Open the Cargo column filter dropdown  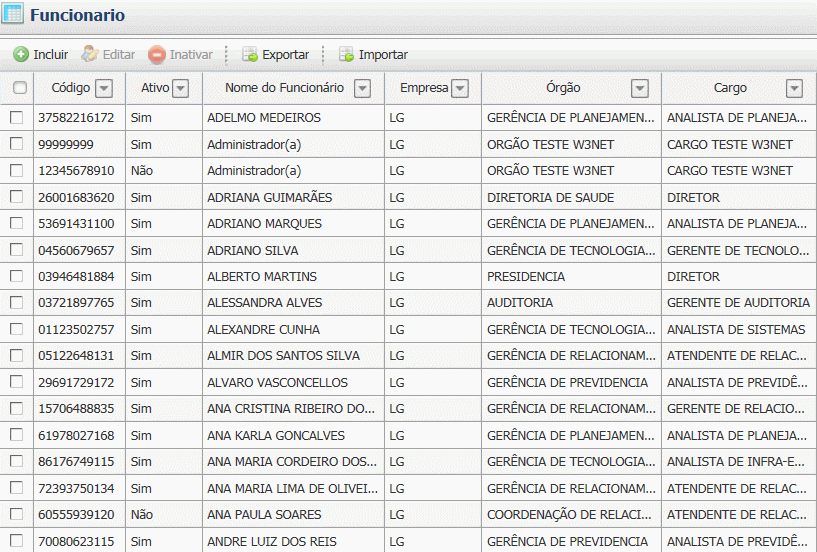(794, 88)
